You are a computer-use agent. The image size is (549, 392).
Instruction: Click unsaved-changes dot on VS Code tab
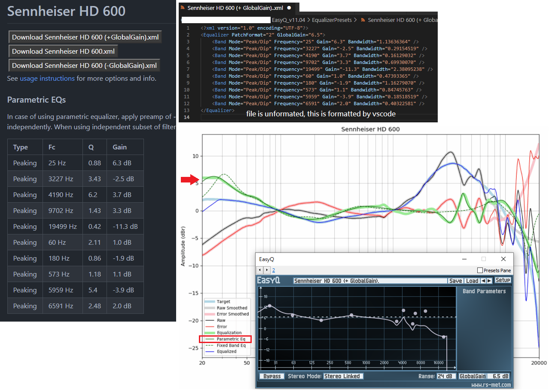[289, 8]
